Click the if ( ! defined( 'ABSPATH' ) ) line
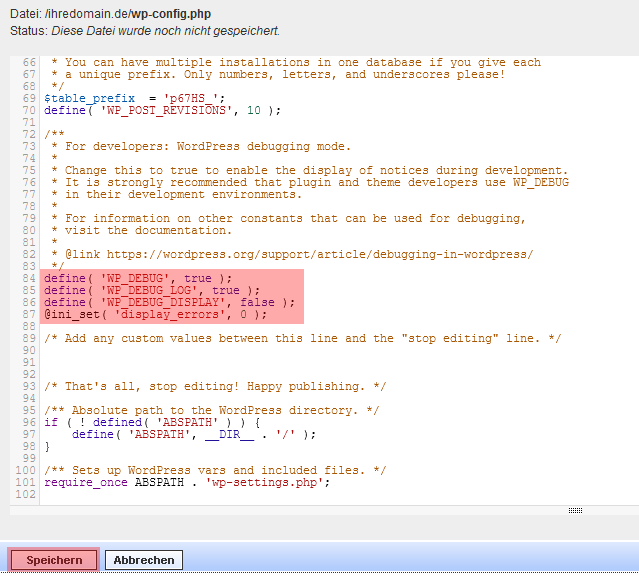Viewport: 639px width, 579px height. click(152, 422)
